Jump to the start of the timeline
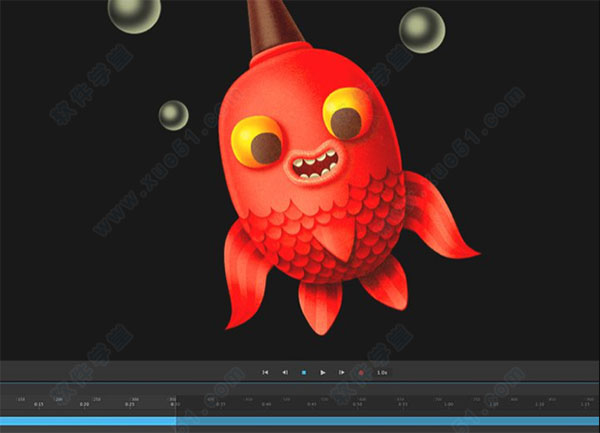 265,373
